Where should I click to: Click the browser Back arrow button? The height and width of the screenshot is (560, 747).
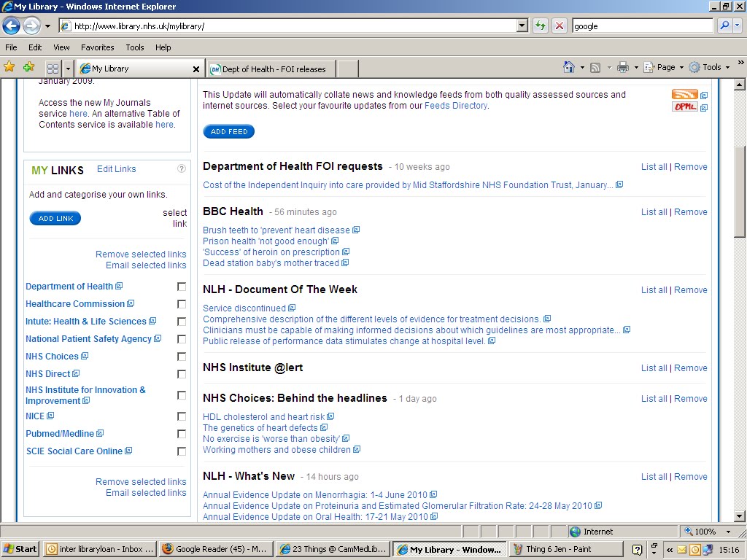coord(12,26)
